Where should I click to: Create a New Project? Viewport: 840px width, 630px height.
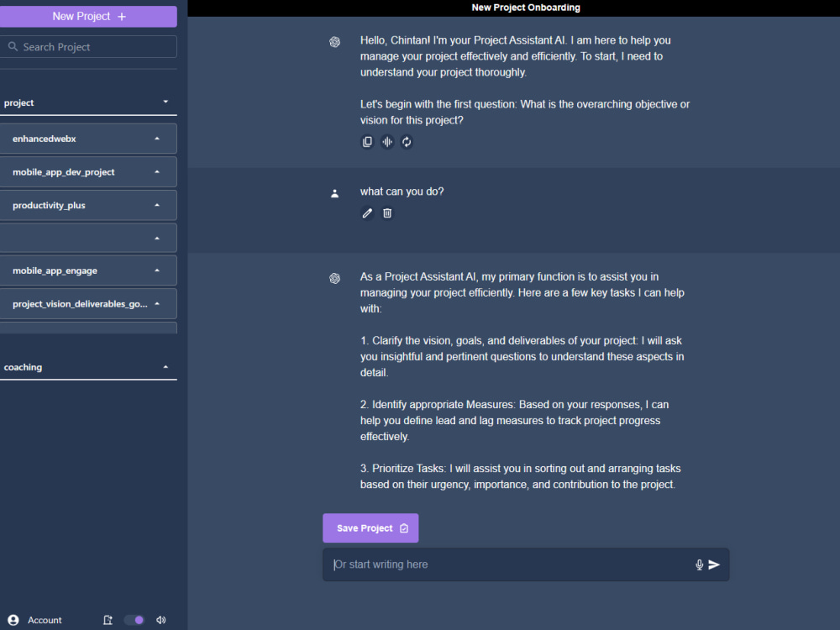(x=88, y=16)
